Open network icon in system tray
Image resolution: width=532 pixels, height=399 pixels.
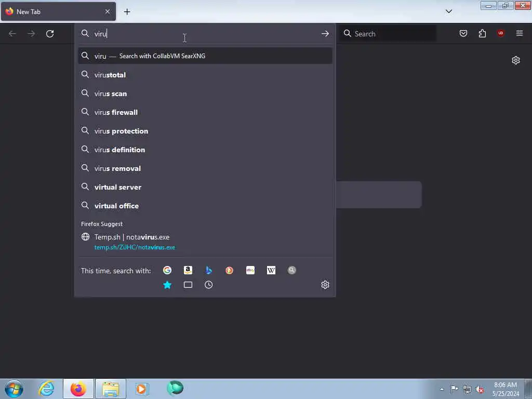[467, 390]
